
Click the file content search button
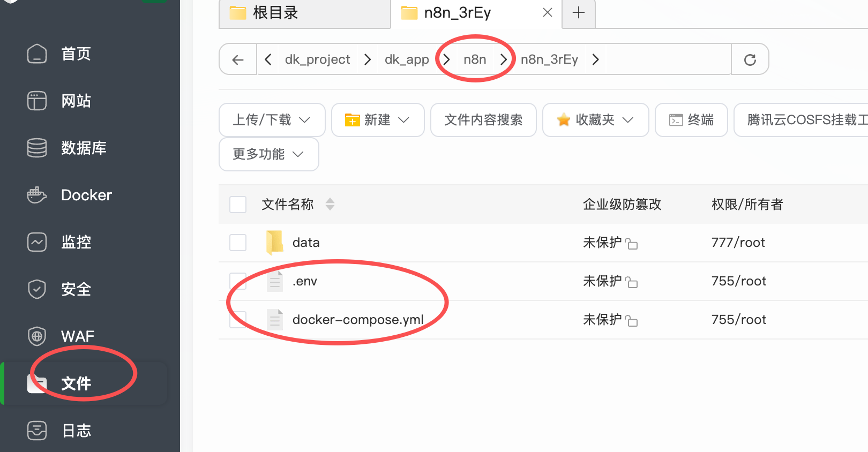coord(483,120)
